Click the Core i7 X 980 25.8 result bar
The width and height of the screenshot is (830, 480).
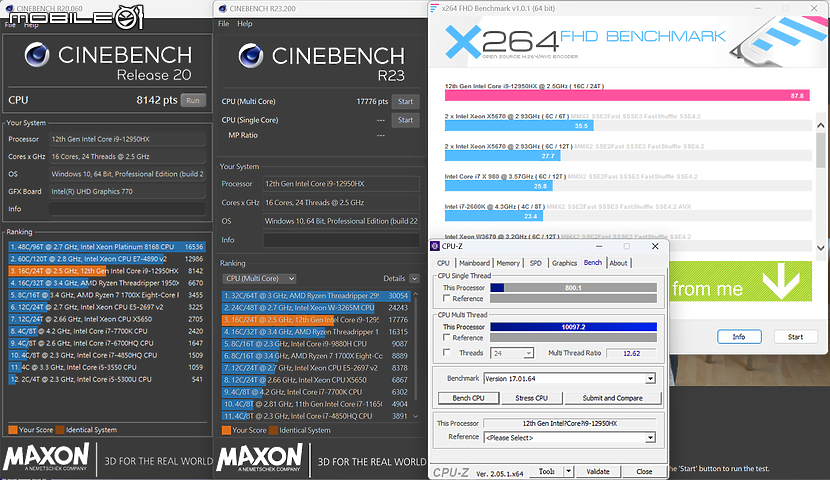(x=499, y=186)
